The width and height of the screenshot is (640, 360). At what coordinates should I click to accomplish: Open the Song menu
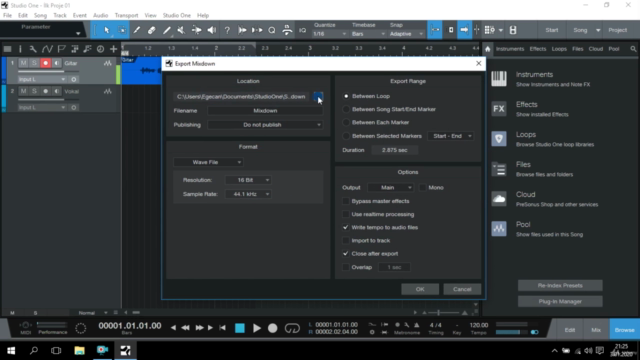point(40,16)
